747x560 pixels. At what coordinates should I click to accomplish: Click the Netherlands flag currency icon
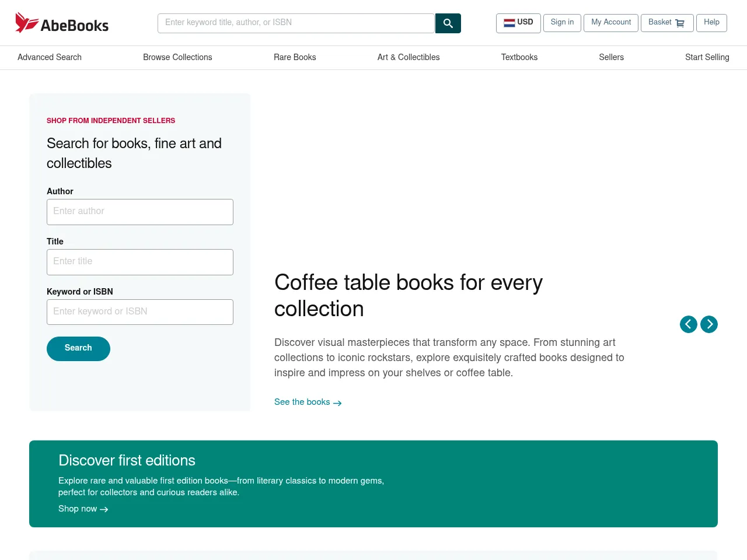tap(509, 23)
